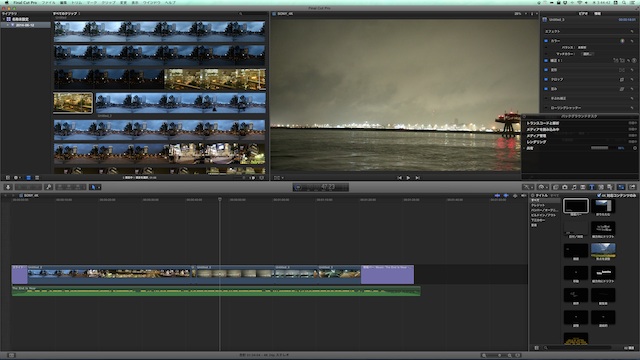The width and height of the screenshot is (640, 360).
Task: Open the クリップ menu
Action: tap(108, 2)
